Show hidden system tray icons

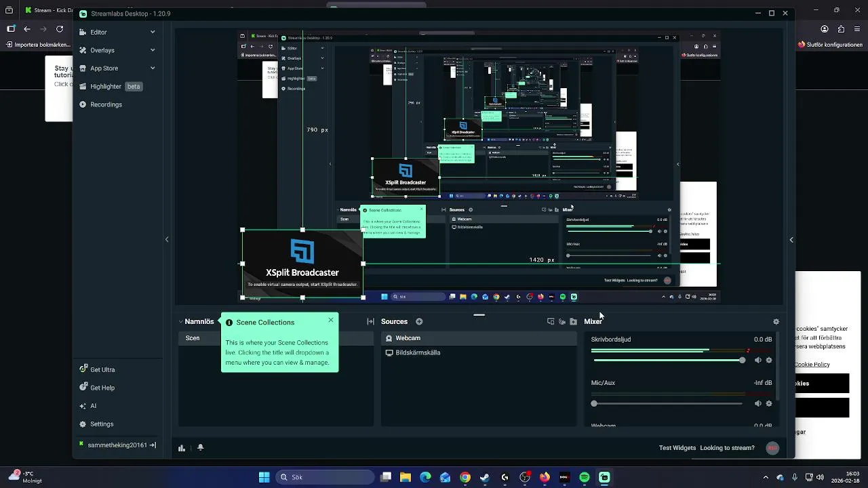pos(766,477)
